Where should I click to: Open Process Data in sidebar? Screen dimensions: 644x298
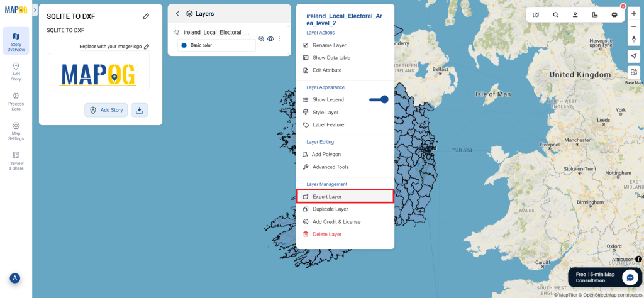pos(16,101)
